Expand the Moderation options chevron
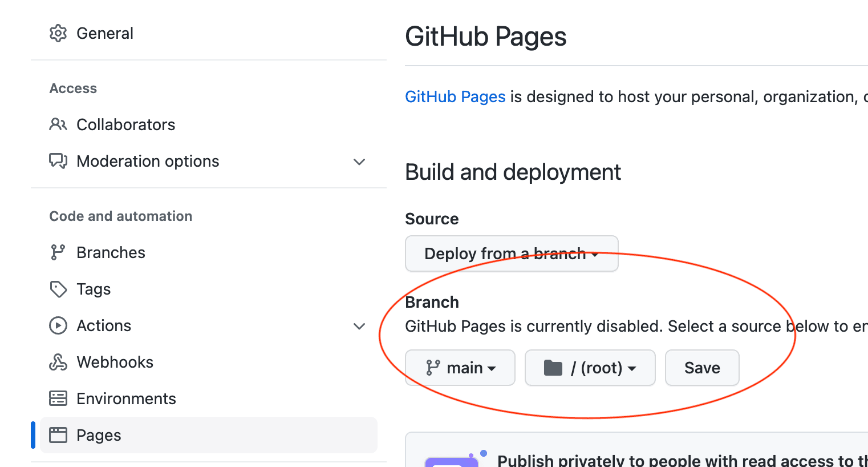The image size is (868, 467). point(359,162)
